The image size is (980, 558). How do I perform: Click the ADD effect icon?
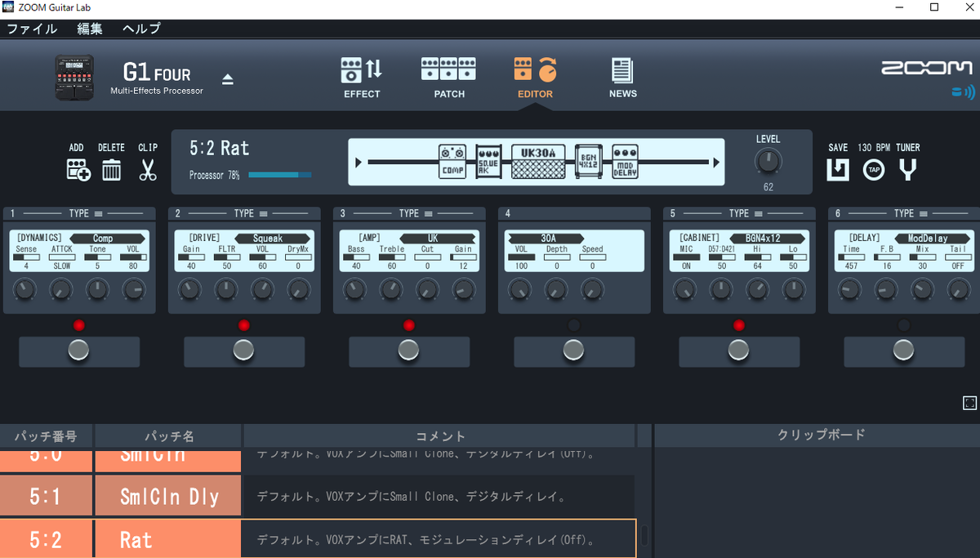pyautogui.click(x=78, y=170)
